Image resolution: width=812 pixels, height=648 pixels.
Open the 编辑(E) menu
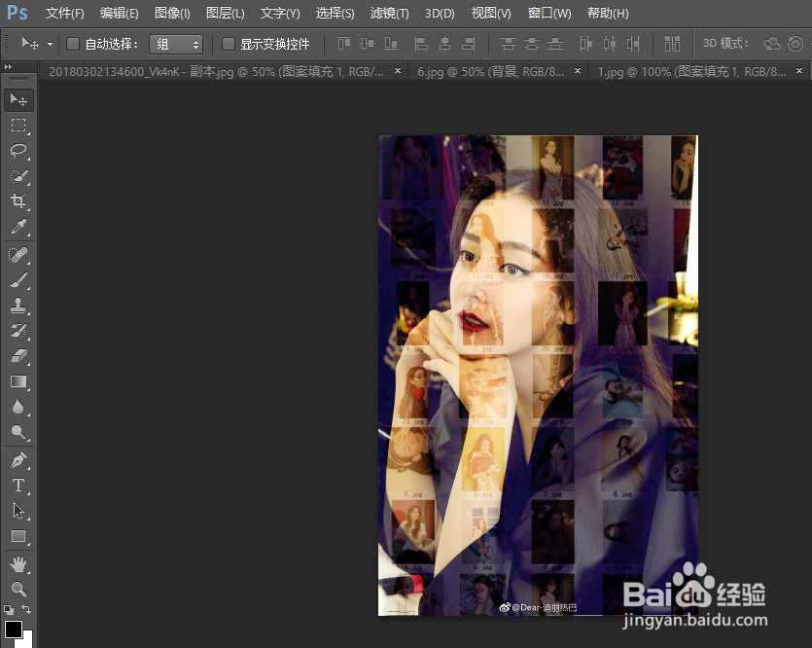pos(119,13)
